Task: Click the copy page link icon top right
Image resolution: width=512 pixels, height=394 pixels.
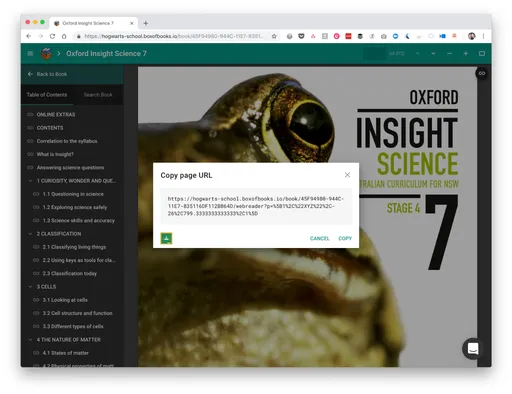Action: point(482,73)
